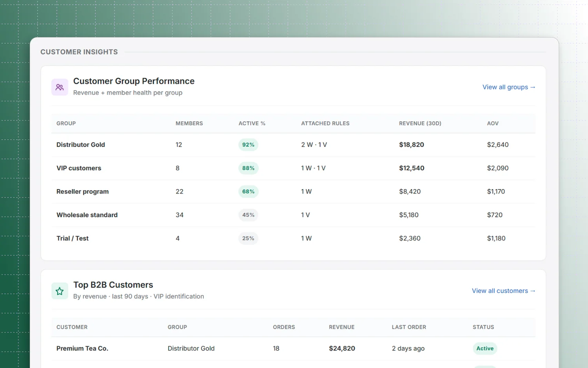Open View all groups link
Viewport: 588px width, 368px height.
pyautogui.click(x=509, y=87)
